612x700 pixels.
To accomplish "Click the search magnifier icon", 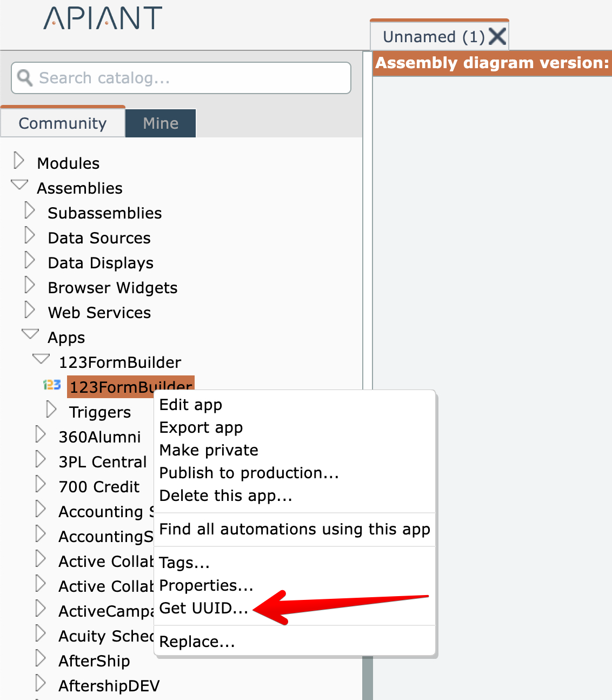I will (25, 78).
